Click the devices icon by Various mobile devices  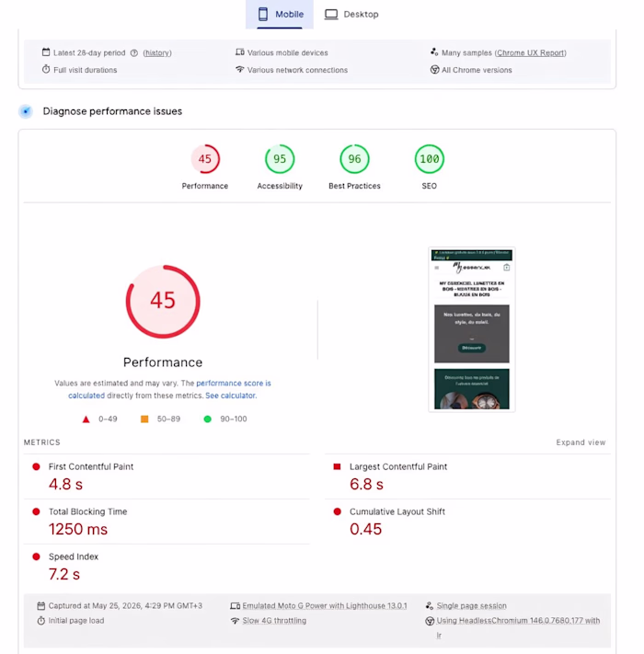pyautogui.click(x=240, y=52)
